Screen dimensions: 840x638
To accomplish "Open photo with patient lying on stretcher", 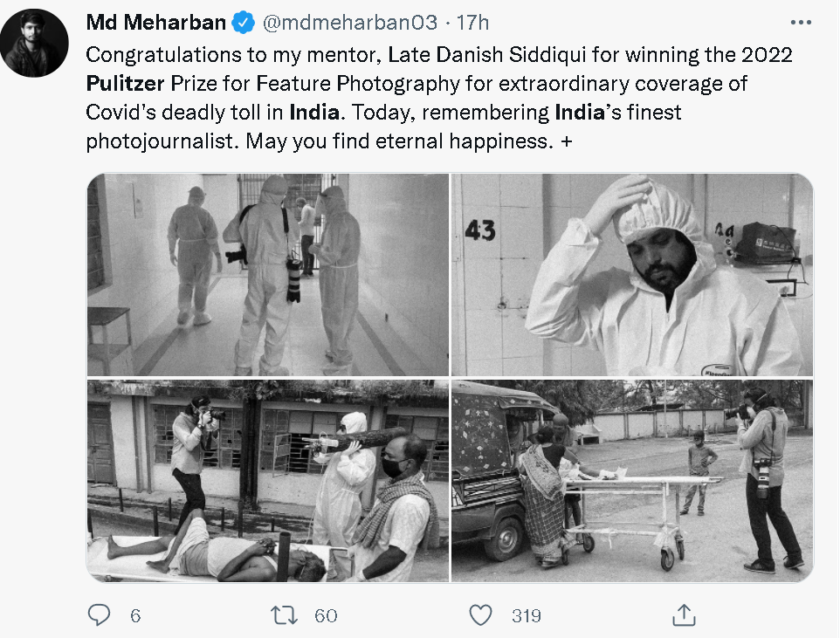I will click(x=267, y=481).
